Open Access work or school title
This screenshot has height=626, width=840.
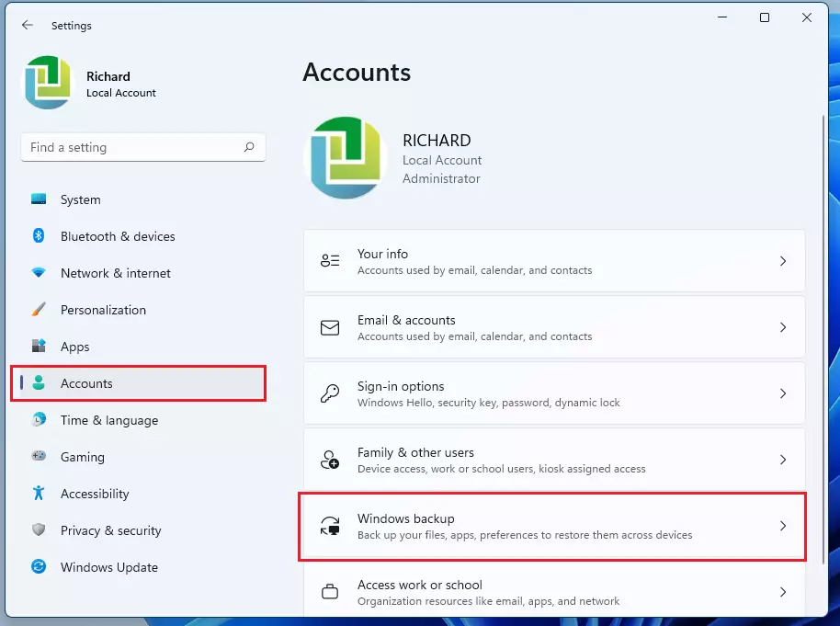tap(420, 585)
